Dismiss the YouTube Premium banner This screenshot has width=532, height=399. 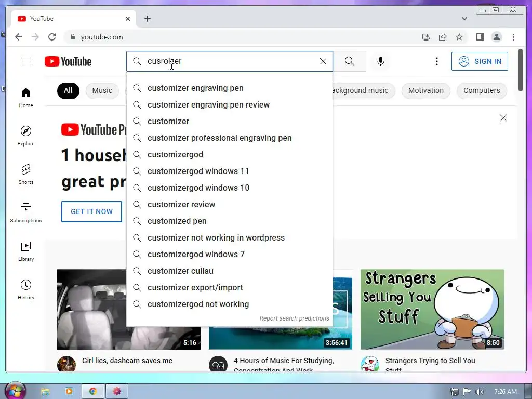click(503, 118)
